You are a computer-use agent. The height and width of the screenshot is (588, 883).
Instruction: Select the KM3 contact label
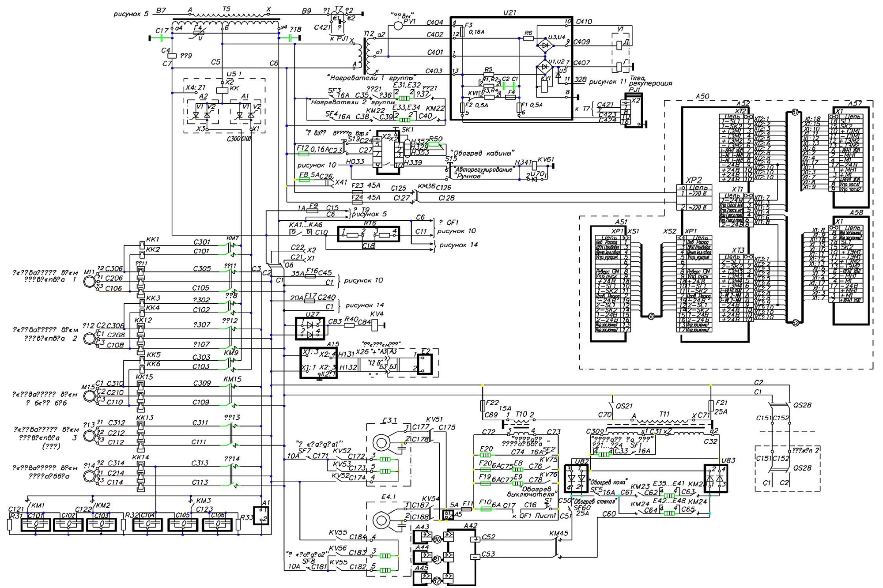(204, 501)
